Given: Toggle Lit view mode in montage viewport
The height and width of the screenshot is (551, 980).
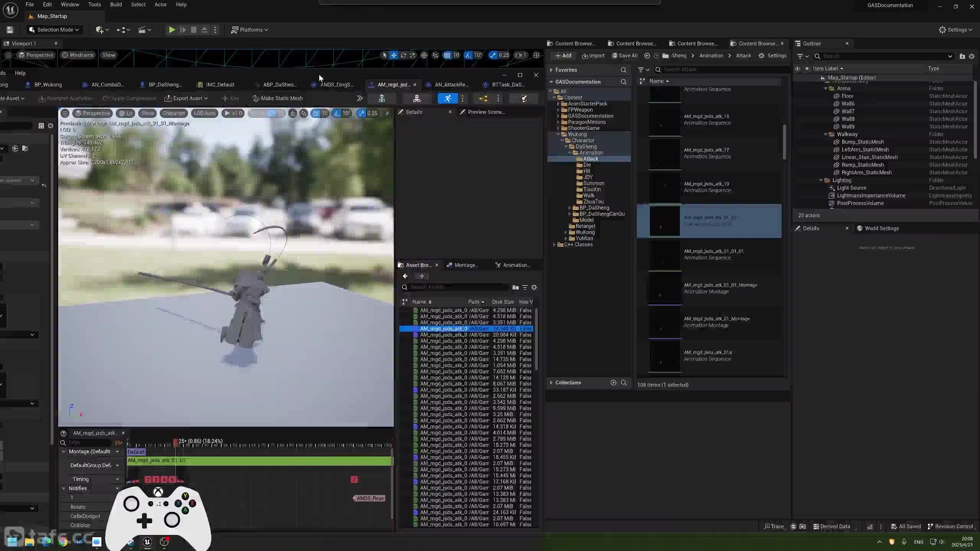Looking at the screenshot, I should (126, 113).
